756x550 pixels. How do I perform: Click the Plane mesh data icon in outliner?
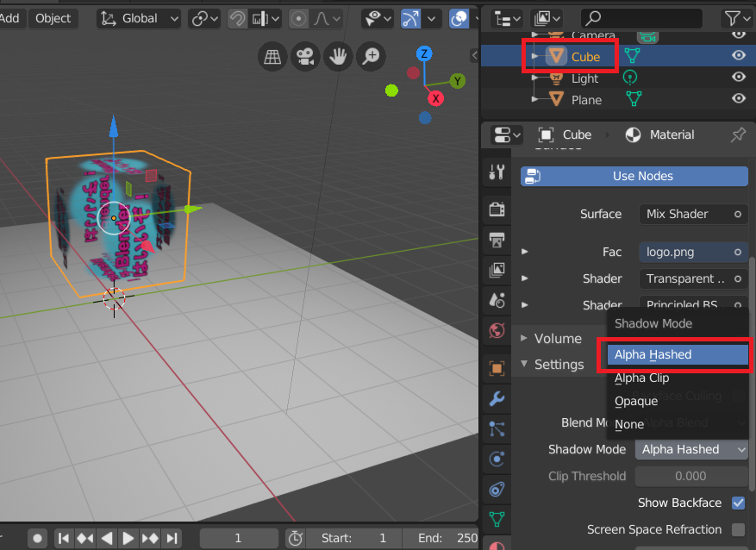[634, 99]
